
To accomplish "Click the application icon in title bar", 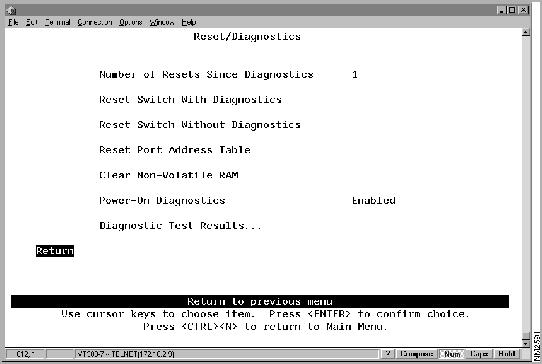I will (11, 10).
